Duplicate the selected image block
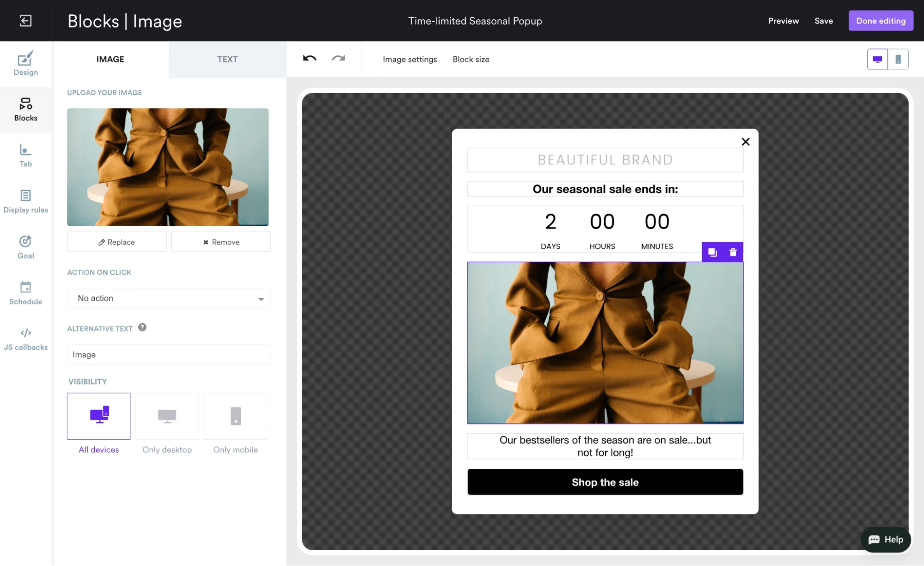Image resolution: width=924 pixels, height=566 pixels. [712, 252]
